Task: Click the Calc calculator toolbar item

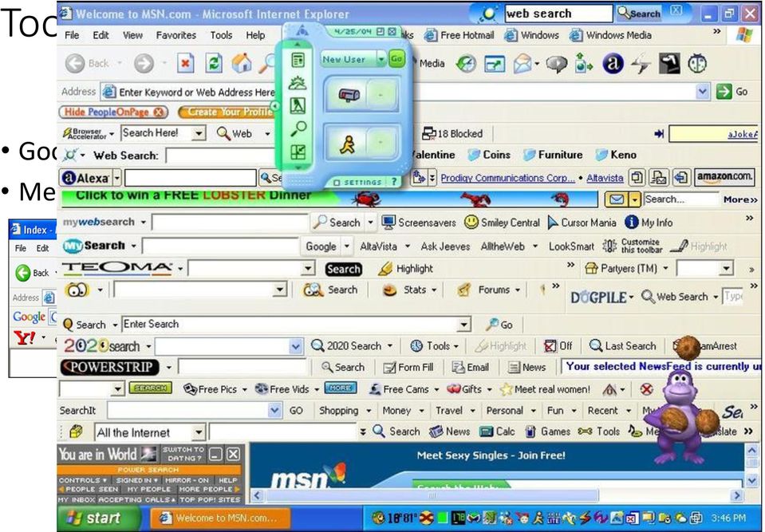Action: (x=497, y=432)
